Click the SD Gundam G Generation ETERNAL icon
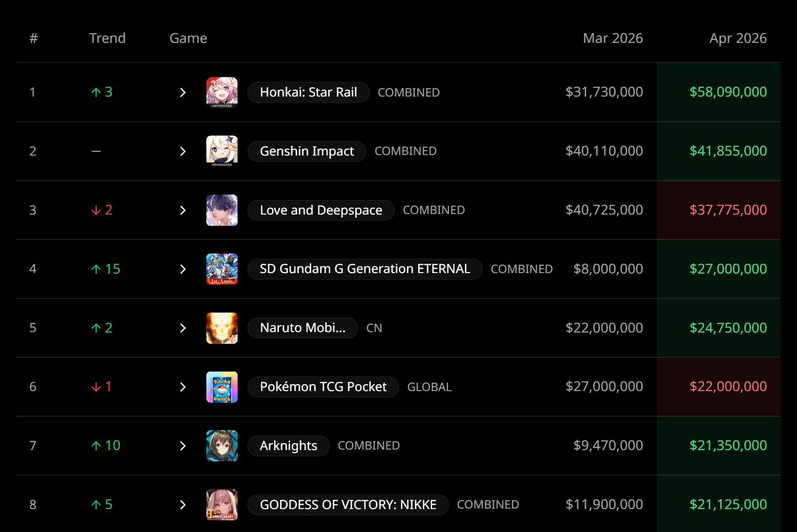Image resolution: width=797 pixels, height=532 pixels. click(x=222, y=269)
